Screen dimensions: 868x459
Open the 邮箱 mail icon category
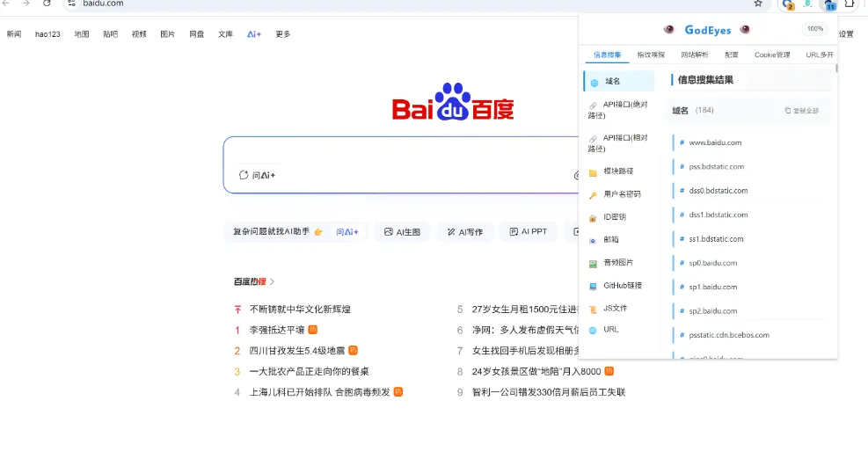point(593,241)
